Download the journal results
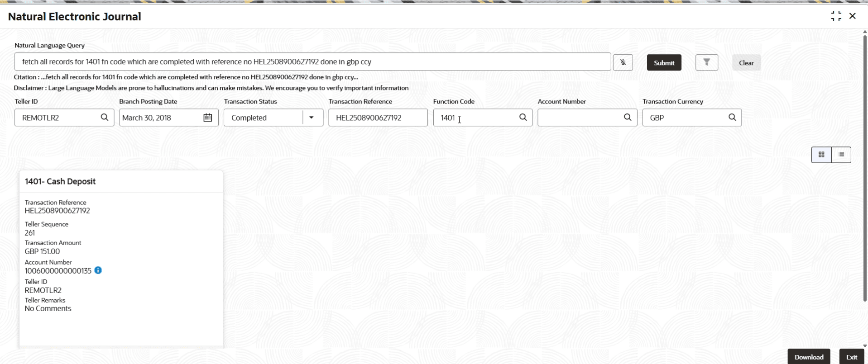This screenshot has height=364, width=868. click(809, 357)
